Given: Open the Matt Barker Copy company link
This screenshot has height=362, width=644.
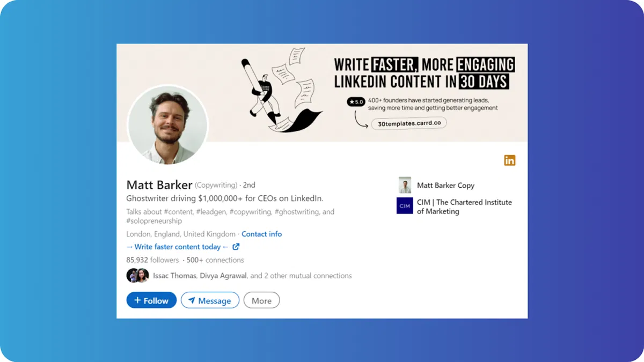Looking at the screenshot, I should (x=445, y=185).
